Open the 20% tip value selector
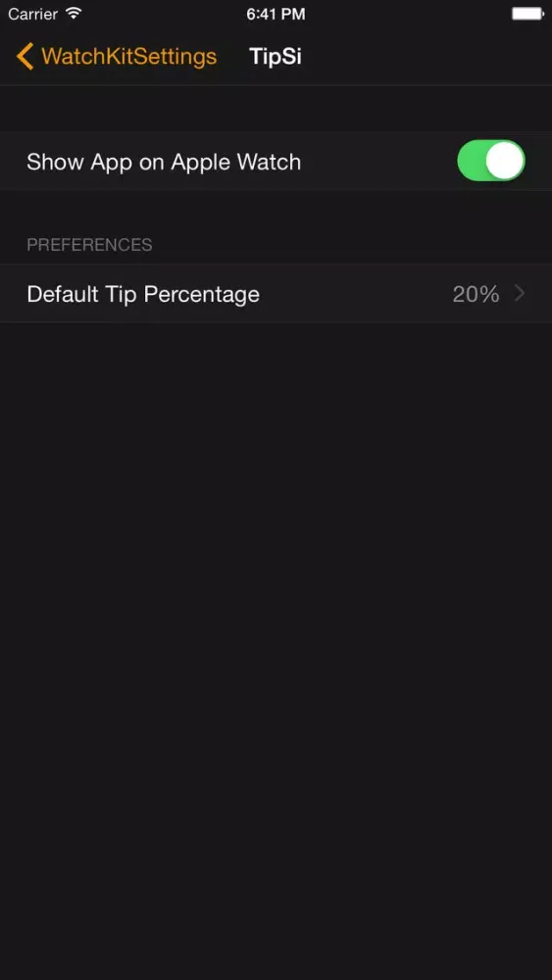The image size is (552, 980). (476, 294)
